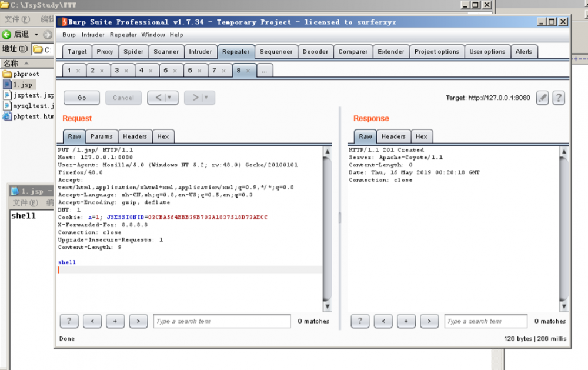Select the response Raw tab
This screenshot has height=370, width=588.
click(x=365, y=136)
